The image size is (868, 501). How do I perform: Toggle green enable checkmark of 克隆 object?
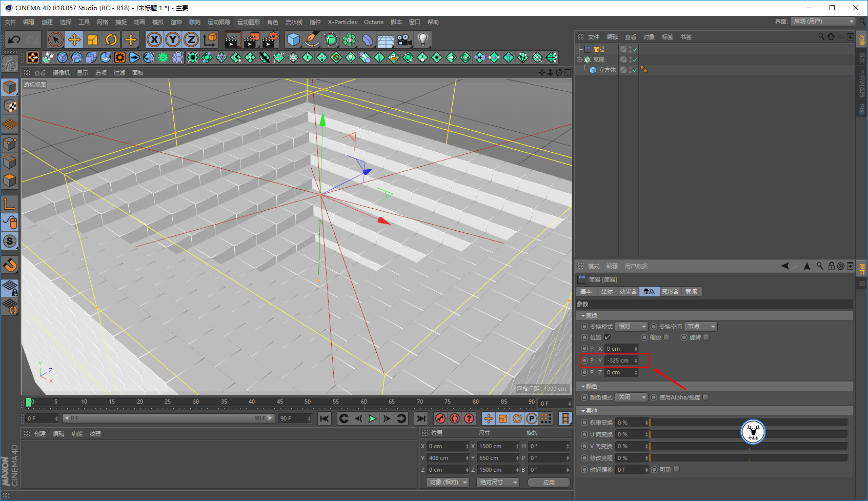[635, 59]
